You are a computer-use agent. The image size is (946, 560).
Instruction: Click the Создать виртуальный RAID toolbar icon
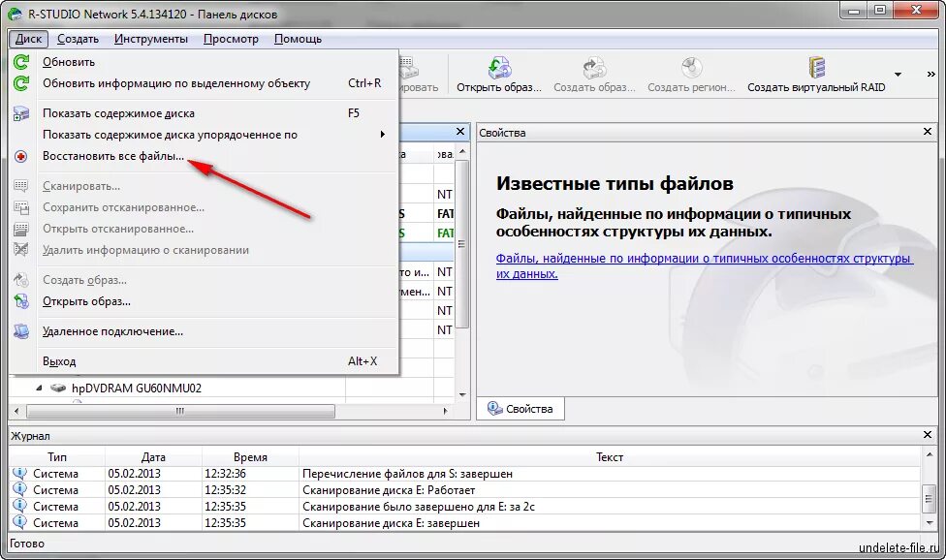click(x=816, y=68)
